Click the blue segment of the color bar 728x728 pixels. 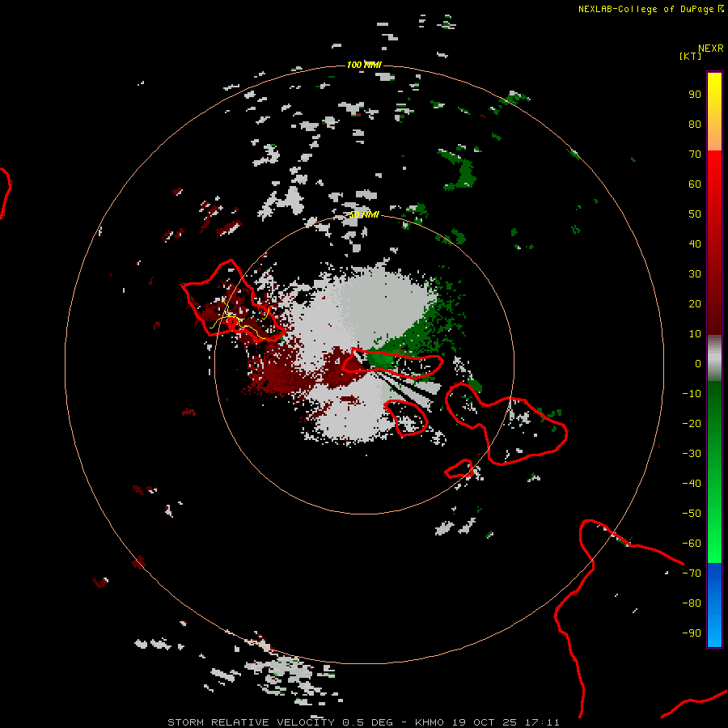(x=714, y=605)
